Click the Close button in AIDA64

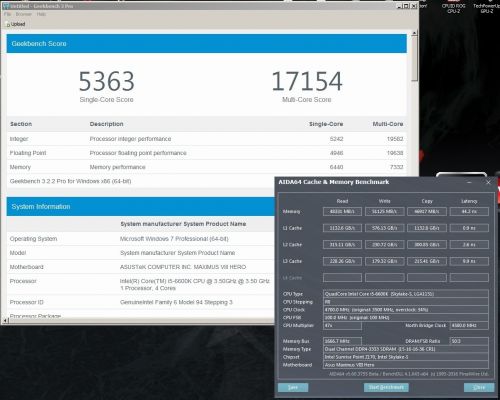point(479,387)
